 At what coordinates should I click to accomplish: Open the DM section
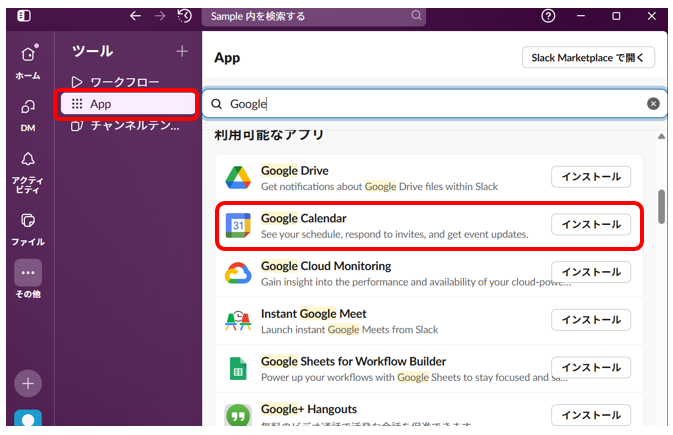pyautogui.click(x=28, y=115)
